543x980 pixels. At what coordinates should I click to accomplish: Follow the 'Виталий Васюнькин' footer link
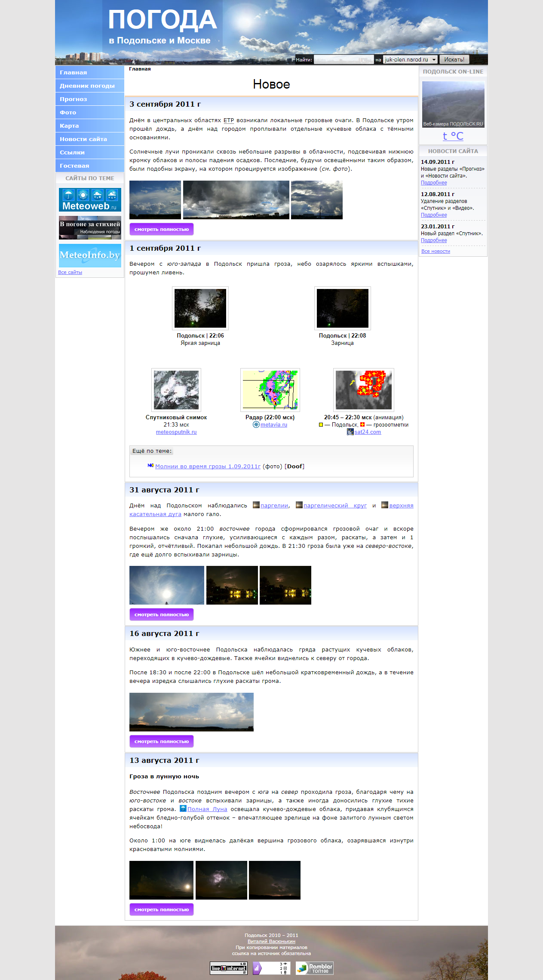coord(271,941)
